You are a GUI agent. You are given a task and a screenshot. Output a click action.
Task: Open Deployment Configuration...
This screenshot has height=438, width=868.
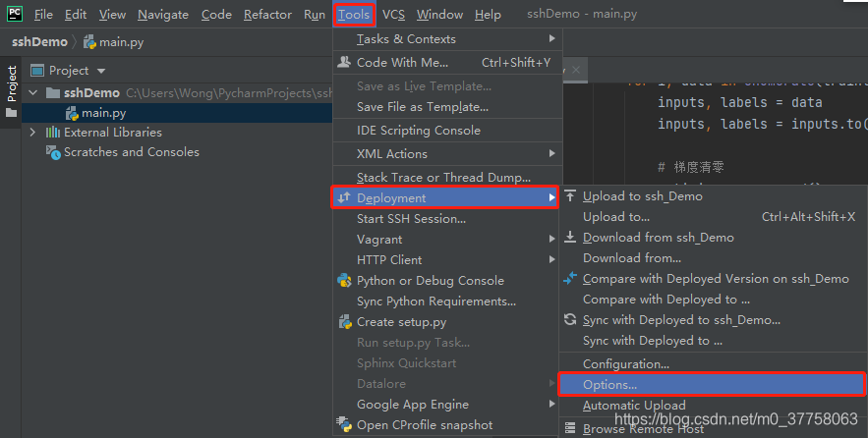point(713,364)
